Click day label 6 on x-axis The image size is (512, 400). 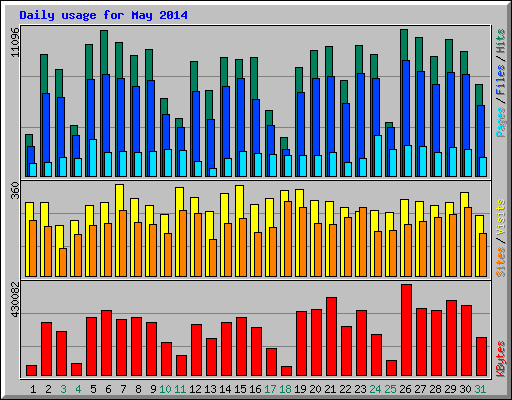(x=108, y=389)
